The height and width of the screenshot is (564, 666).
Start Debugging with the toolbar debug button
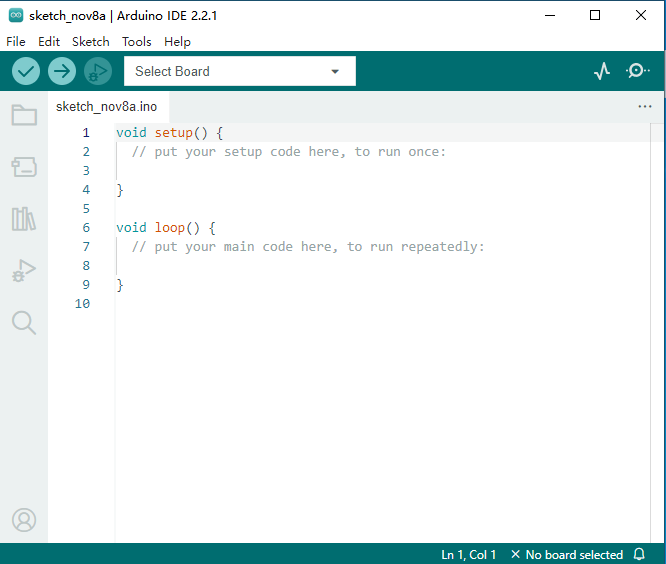point(98,71)
